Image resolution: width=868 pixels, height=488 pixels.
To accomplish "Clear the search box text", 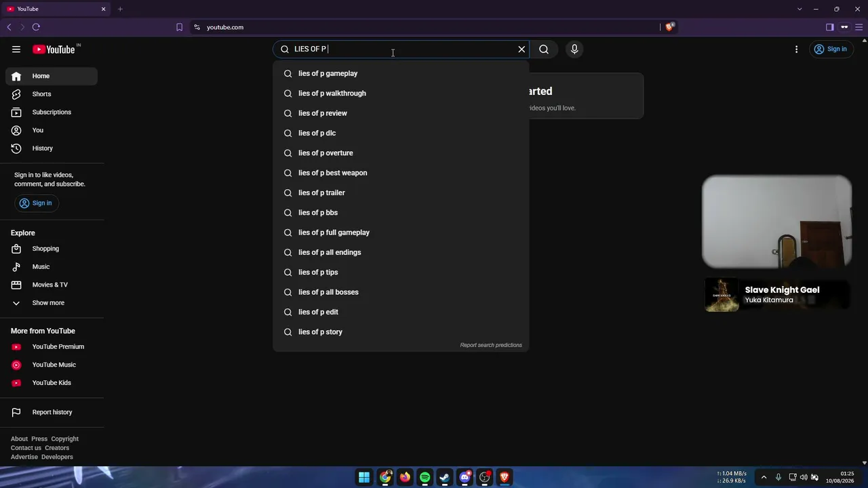I will [521, 49].
